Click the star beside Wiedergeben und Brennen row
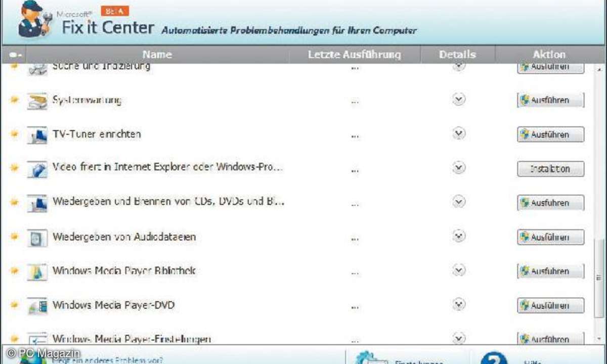Image resolution: width=607 pixels, height=364 pixels. pyautogui.click(x=14, y=202)
